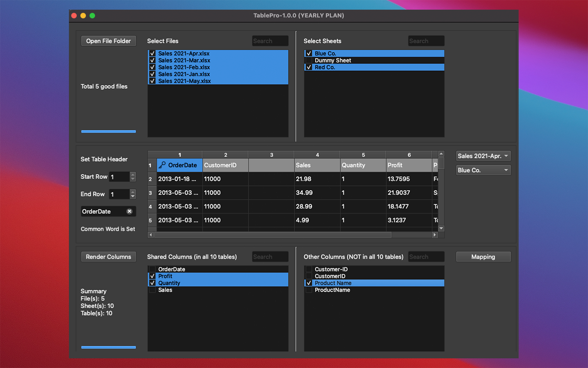The height and width of the screenshot is (368, 588).
Task: Click the 28.99 sales cell
Action: pos(317,207)
